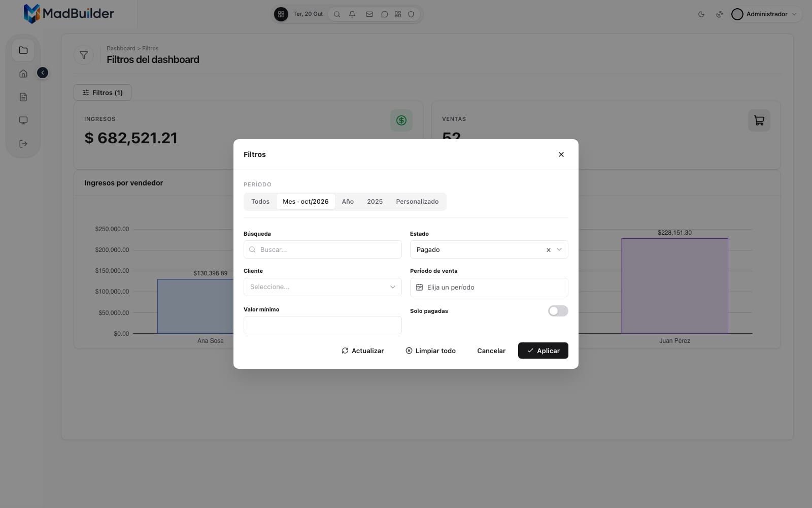Click the Actualizar button
This screenshot has width=812, height=508.
362,351
